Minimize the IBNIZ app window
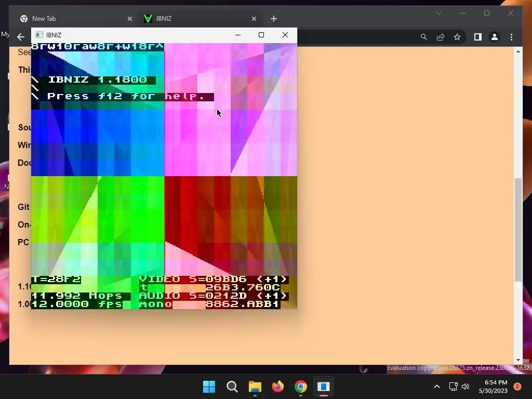 [238, 35]
